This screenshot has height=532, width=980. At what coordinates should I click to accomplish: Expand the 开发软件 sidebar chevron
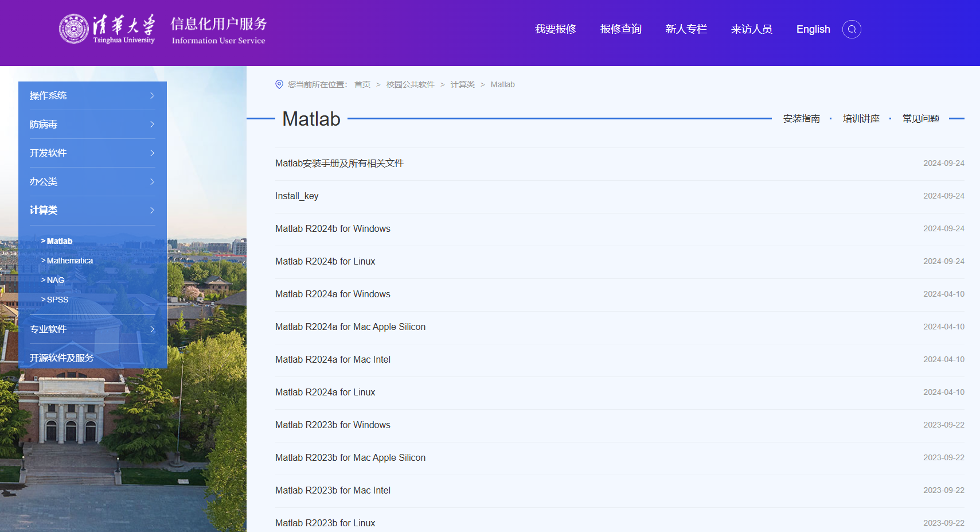tap(152, 153)
